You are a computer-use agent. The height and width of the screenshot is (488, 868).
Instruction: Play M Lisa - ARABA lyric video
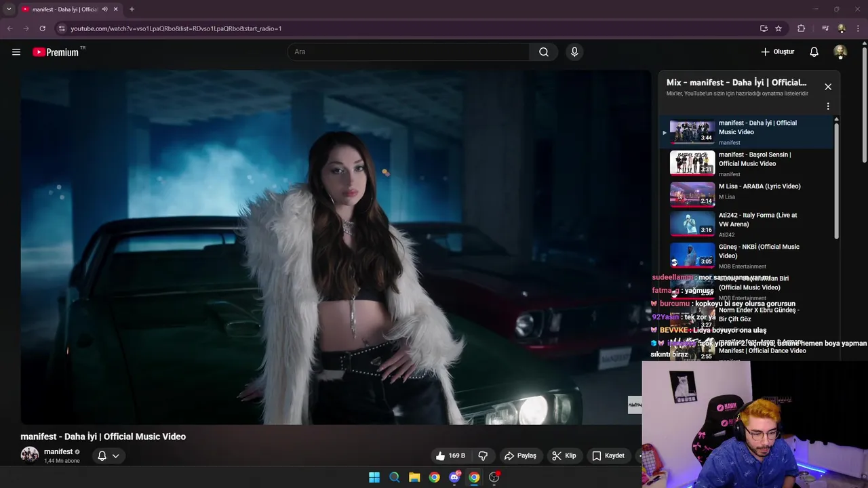click(746, 194)
